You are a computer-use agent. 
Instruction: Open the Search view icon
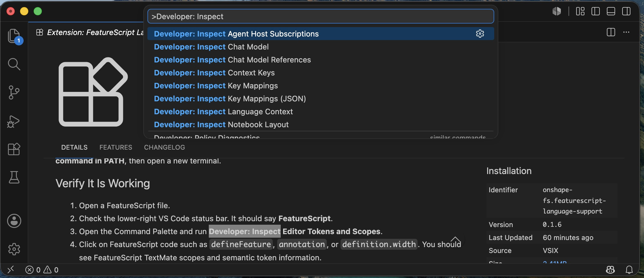click(x=14, y=64)
